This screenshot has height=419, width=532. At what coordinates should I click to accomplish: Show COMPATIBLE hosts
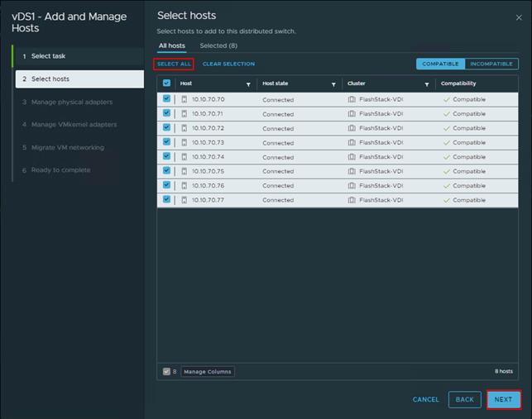click(x=440, y=64)
